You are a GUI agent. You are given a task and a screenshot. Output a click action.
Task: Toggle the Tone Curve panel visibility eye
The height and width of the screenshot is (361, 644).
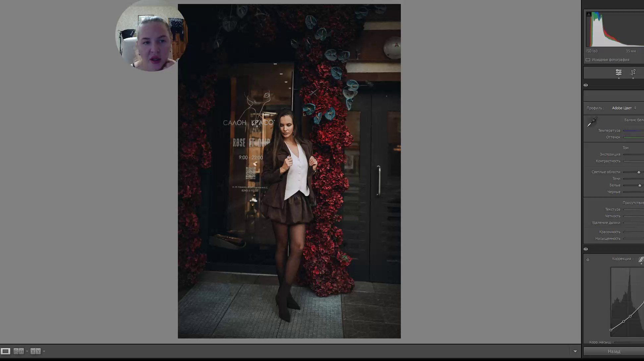pyautogui.click(x=586, y=249)
